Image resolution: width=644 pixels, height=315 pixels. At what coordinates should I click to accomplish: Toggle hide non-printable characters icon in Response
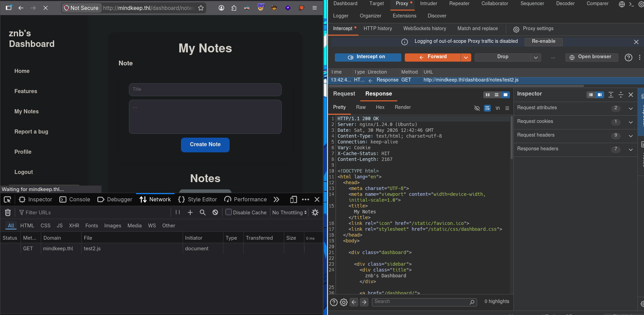pos(477,108)
